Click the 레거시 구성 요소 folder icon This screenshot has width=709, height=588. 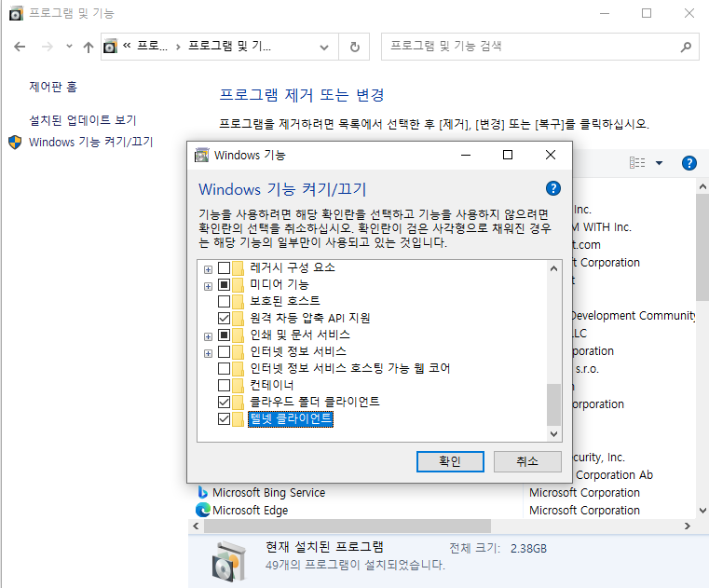[x=238, y=267]
